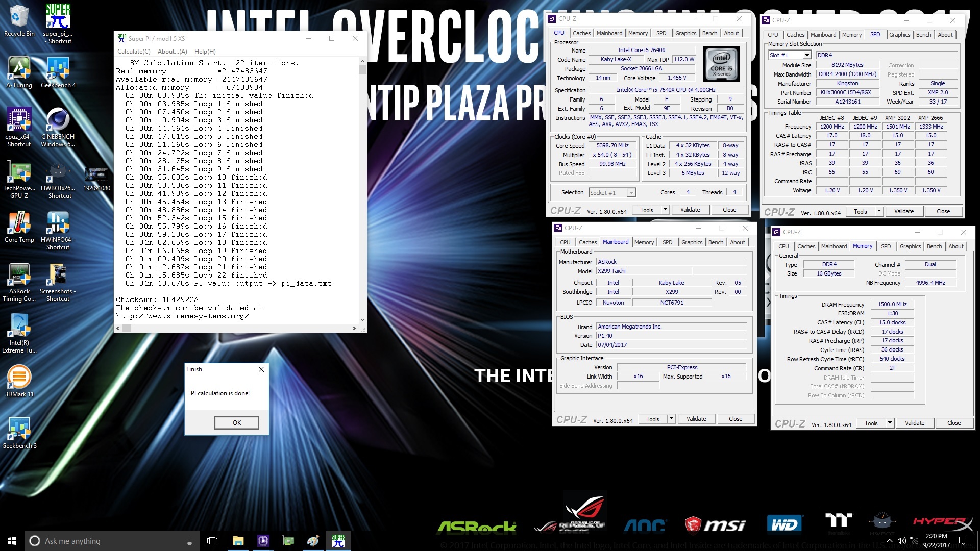Open the Calculate(C) menu in Super PI
The image size is (980, 551).
tap(134, 52)
